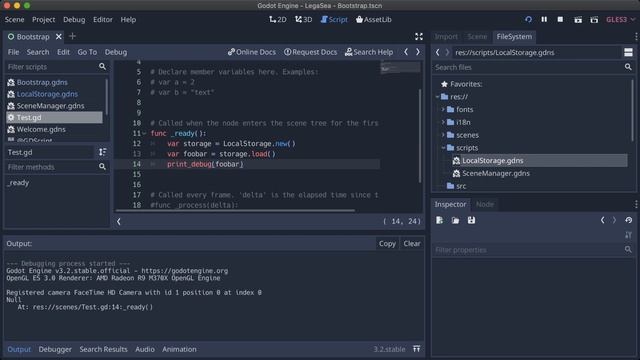Toggle the scripts panel arrow
Viewport: 640px width, 360px height.
coord(119,222)
